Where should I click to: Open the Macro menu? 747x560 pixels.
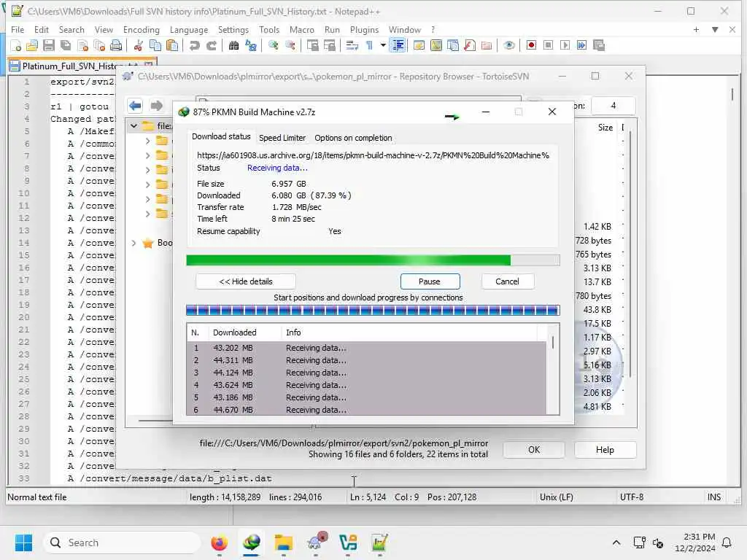click(x=301, y=29)
